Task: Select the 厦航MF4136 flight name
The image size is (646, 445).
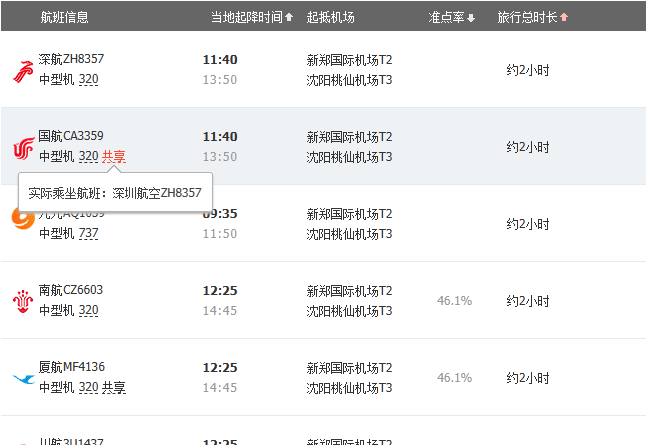Action: 71,367
